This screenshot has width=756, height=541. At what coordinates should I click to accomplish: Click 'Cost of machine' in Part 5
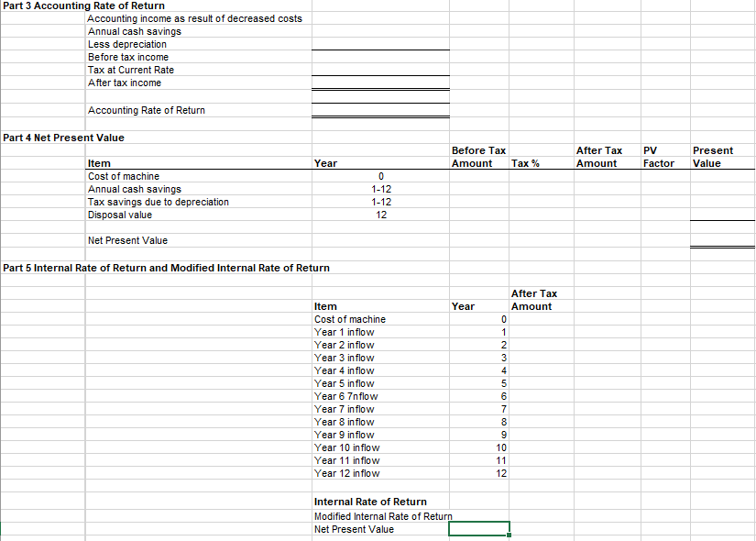(x=350, y=319)
